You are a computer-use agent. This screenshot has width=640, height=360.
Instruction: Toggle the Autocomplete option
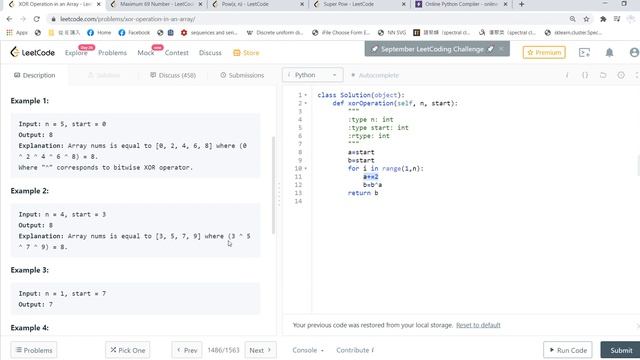(375, 75)
